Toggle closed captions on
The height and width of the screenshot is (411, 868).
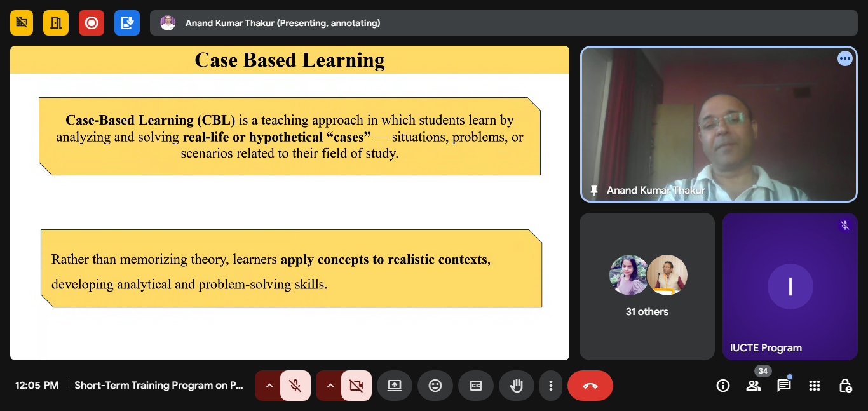click(x=476, y=386)
